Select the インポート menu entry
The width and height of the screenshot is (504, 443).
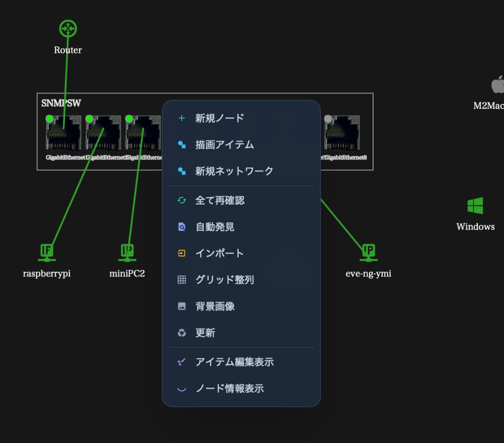(x=241, y=253)
